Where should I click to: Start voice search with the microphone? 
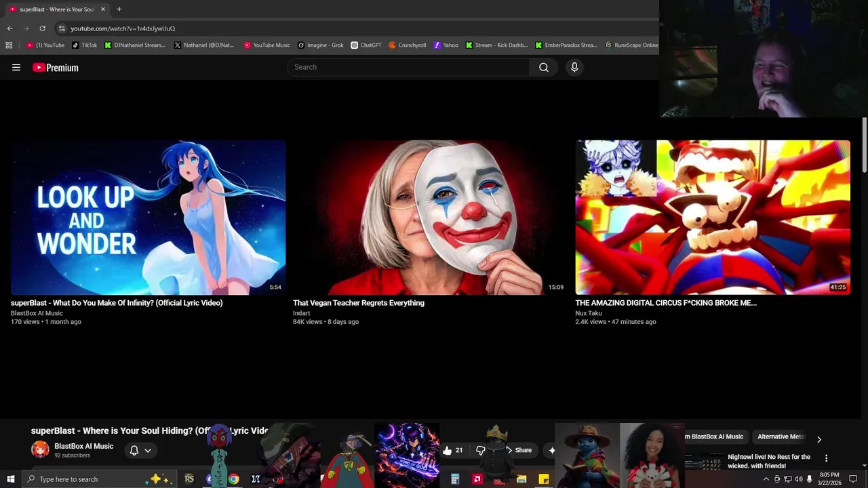point(574,67)
